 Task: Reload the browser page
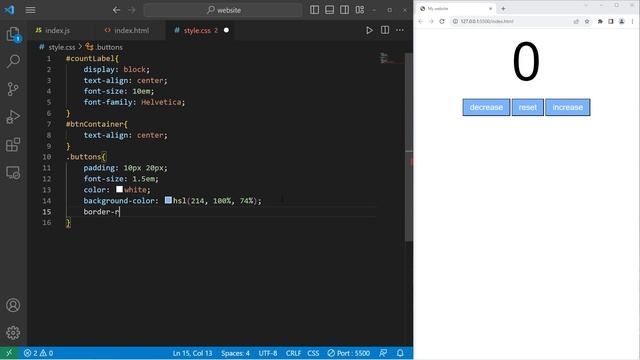click(442, 21)
